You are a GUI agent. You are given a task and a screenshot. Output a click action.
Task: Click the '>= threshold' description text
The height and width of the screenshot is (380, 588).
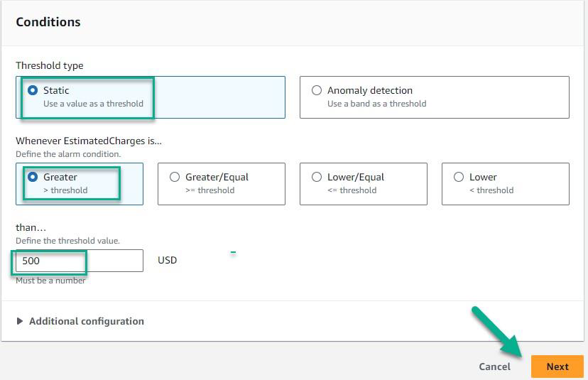(209, 190)
